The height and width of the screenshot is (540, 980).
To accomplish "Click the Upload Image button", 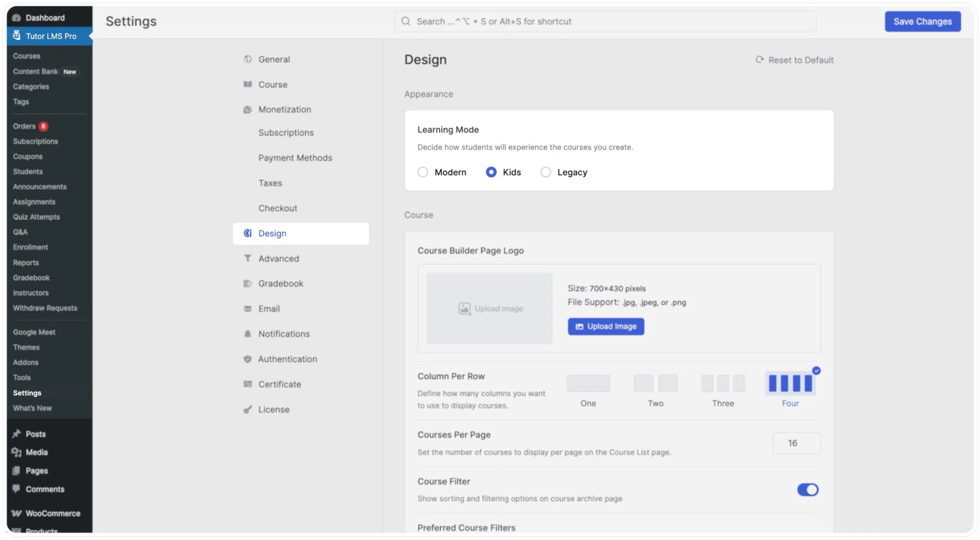I will (x=606, y=327).
